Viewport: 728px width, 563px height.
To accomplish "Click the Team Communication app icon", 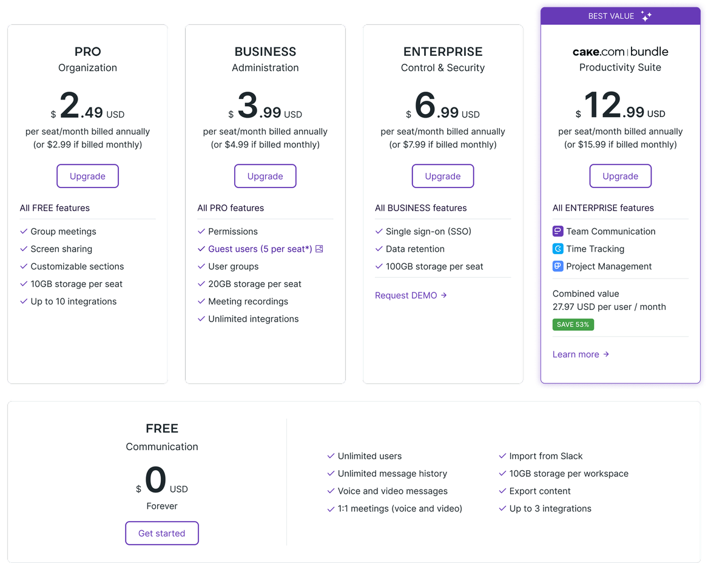I will (558, 231).
